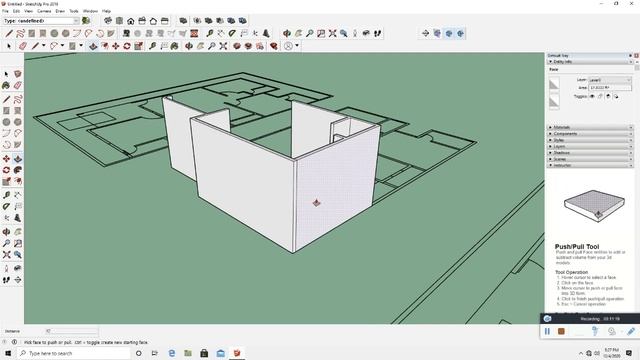The height and width of the screenshot is (360, 640).
Task: Toggle Cast Shadows in Entity Info
Action: click(616, 96)
